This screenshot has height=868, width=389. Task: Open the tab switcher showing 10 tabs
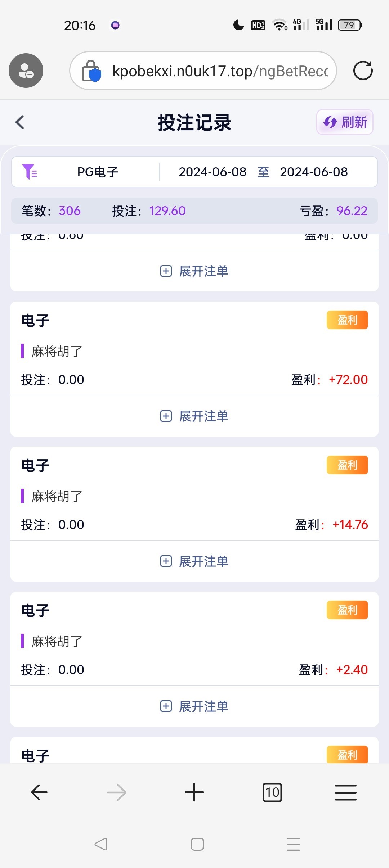click(272, 792)
